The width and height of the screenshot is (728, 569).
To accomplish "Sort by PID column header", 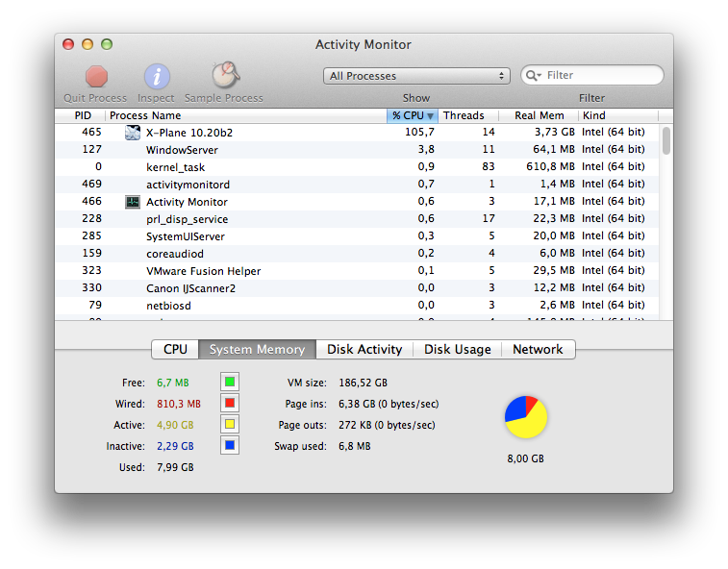I will 83,115.
